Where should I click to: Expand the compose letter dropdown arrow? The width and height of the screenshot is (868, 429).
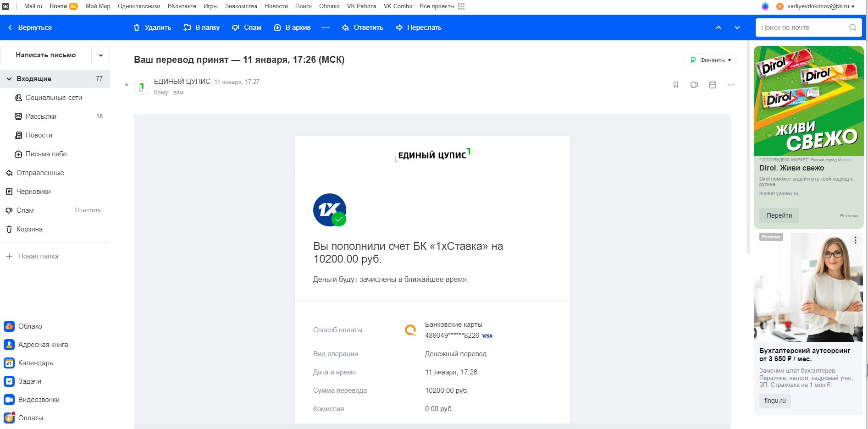pos(101,55)
